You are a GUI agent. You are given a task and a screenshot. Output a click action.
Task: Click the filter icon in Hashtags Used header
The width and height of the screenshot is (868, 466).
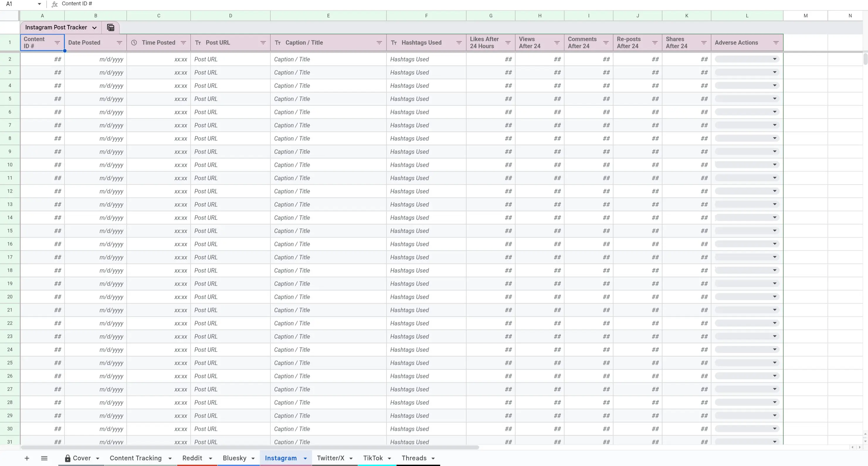click(x=459, y=43)
